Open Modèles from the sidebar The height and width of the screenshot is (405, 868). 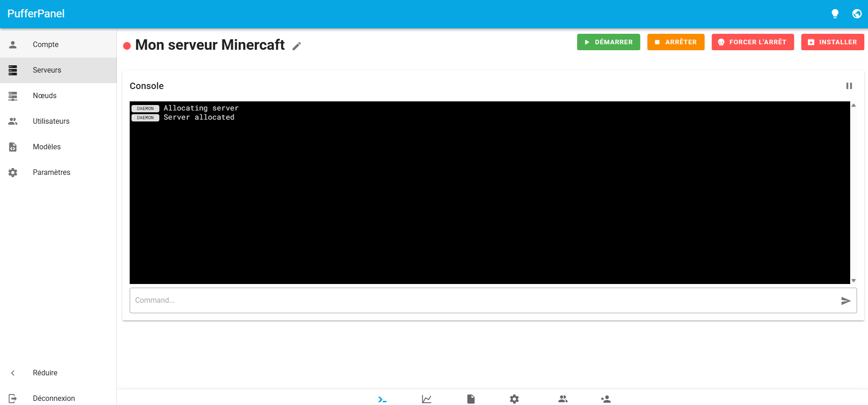(x=47, y=147)
